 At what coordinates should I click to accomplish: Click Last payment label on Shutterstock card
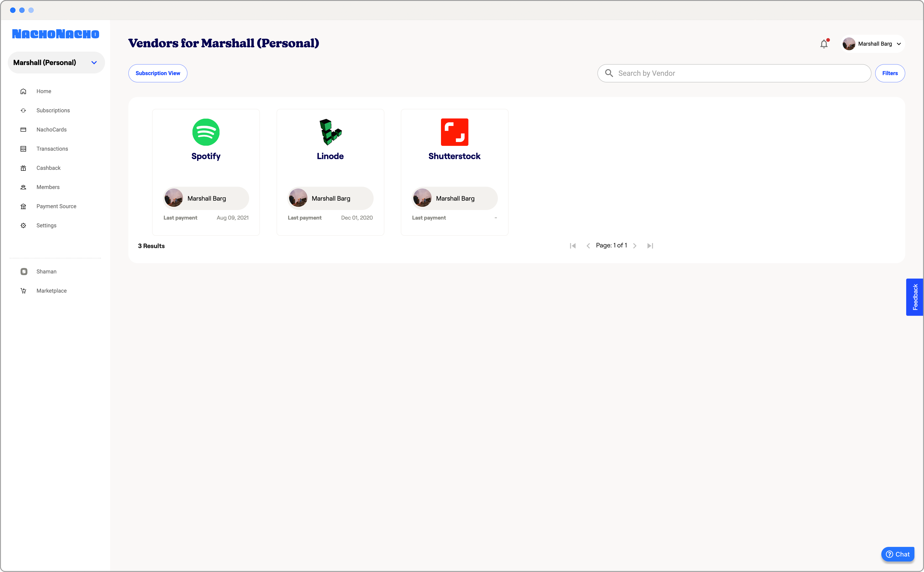tap(429, 218)
